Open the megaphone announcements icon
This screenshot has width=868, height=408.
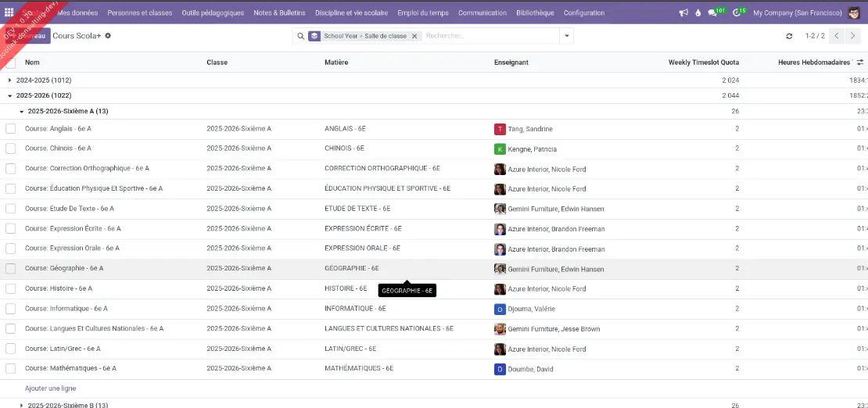click(x=683, y=13)
